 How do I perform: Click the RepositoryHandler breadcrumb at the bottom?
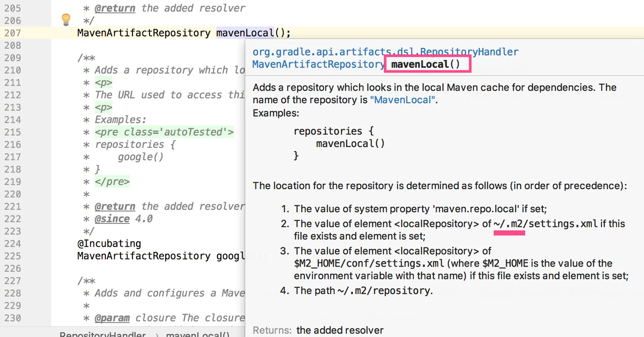tap(103, 334)
